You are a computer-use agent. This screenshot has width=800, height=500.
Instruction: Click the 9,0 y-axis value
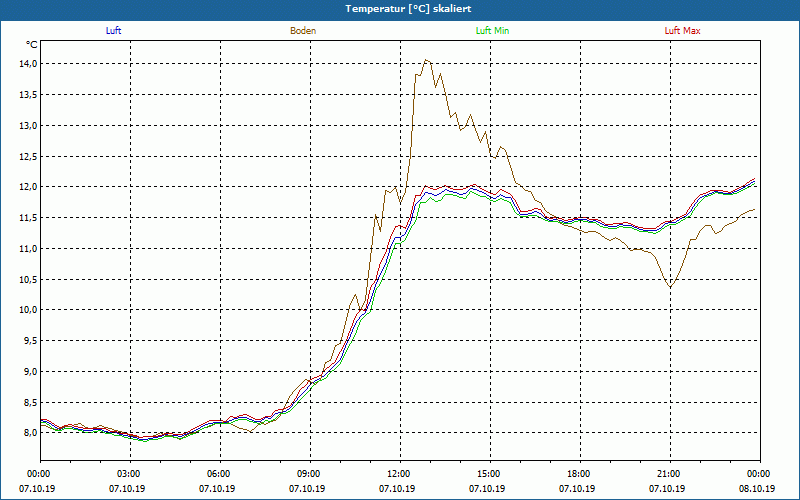pos(30,371)
